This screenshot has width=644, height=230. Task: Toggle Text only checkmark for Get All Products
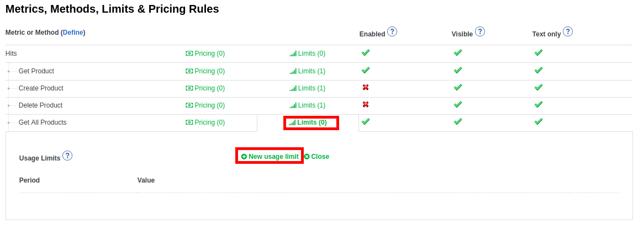(539, 121)
